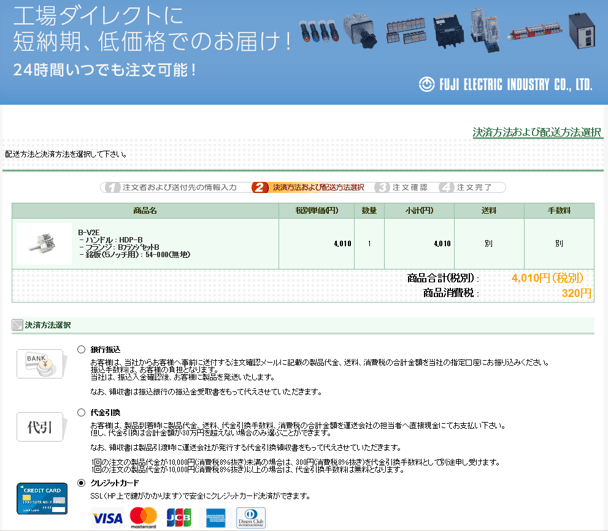Click the 小計(円) column header
Viewport: 608px width, 531px height.
point(419,211)
